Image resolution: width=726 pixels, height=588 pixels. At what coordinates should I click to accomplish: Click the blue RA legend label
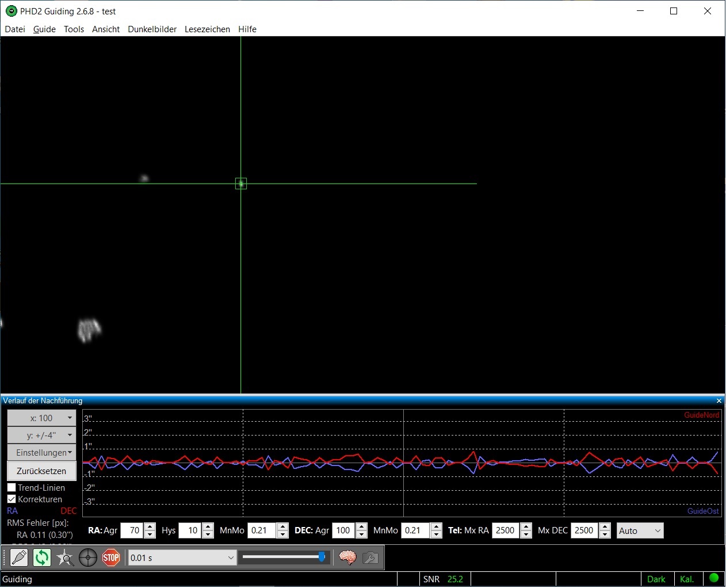12,511
